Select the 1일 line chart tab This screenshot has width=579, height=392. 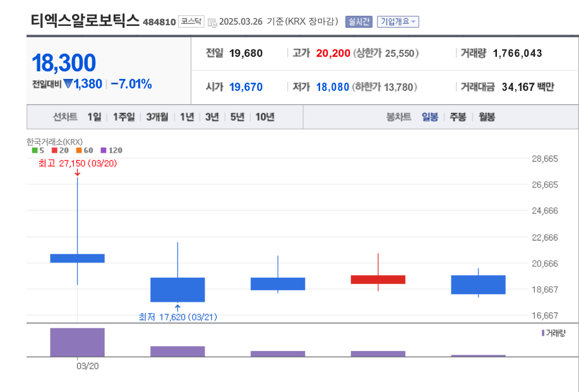94,117
